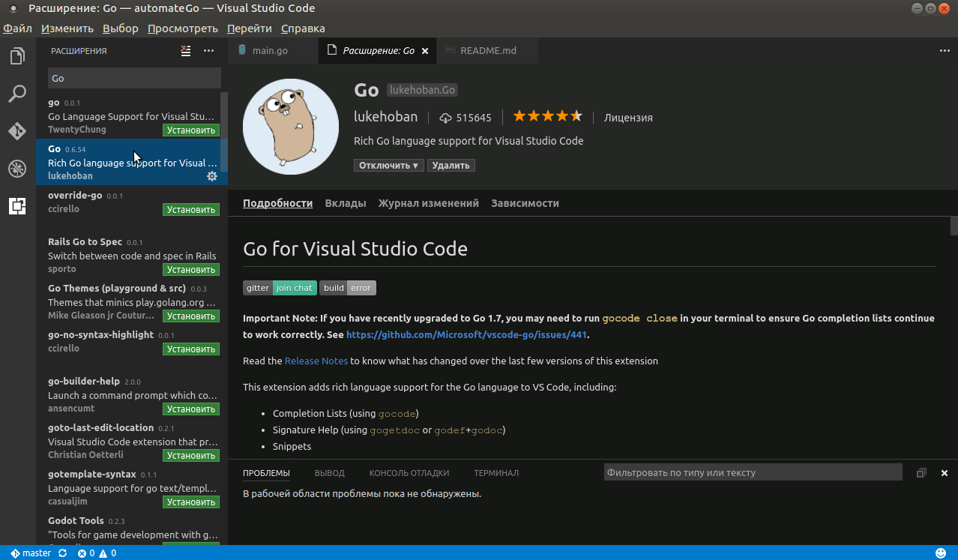
Task: Open the Отключить dropdown button
Action: pyautogui.click(x=388, y=166)
